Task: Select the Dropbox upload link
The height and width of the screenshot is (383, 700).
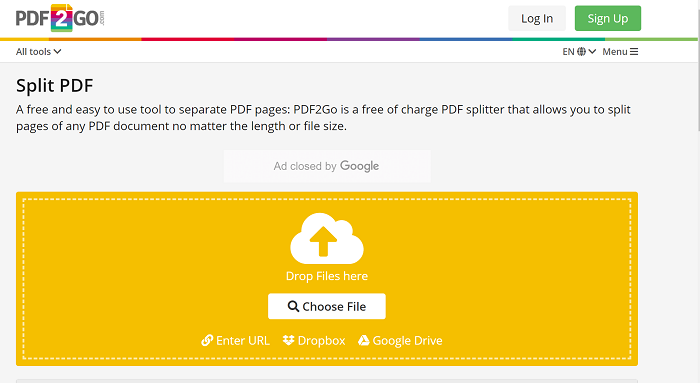Action: click(314, 341)
